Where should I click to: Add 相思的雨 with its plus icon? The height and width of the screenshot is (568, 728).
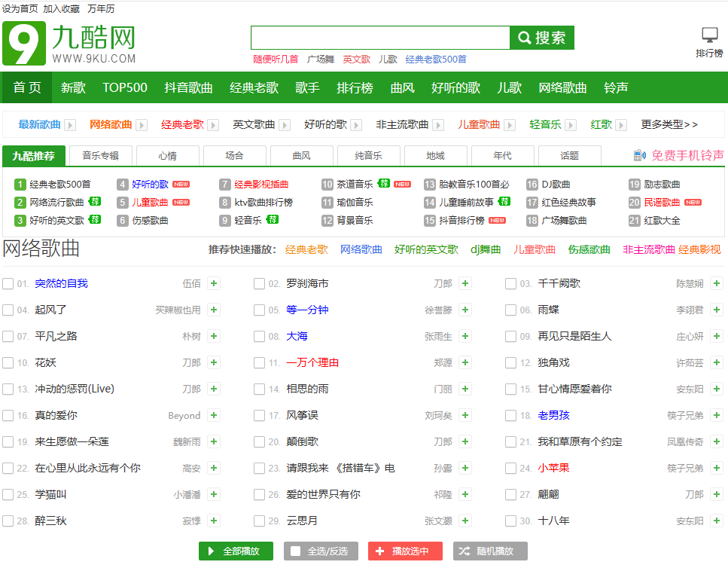pos(465,389)
